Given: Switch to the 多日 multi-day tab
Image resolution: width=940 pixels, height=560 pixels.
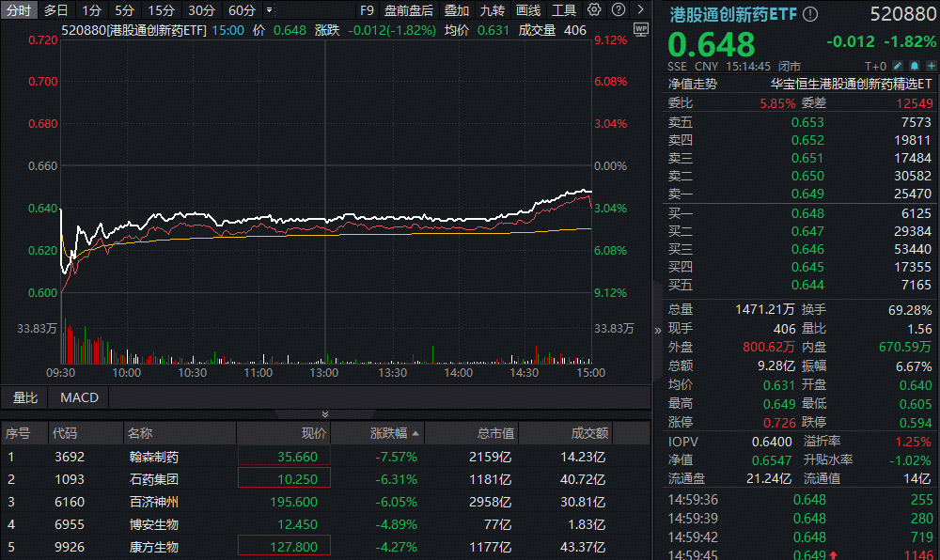Looking at the screenshot, I should point(55,10).
